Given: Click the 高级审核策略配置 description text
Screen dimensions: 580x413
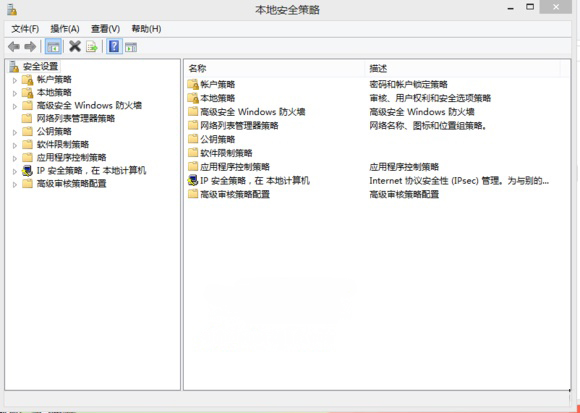Looking at the screenshot, I should click(404, 194).
